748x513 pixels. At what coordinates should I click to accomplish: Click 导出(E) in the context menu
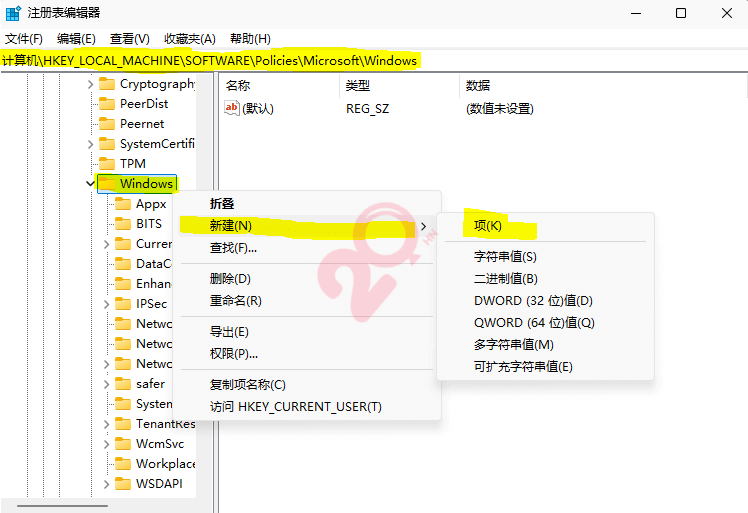pos(229,331)
